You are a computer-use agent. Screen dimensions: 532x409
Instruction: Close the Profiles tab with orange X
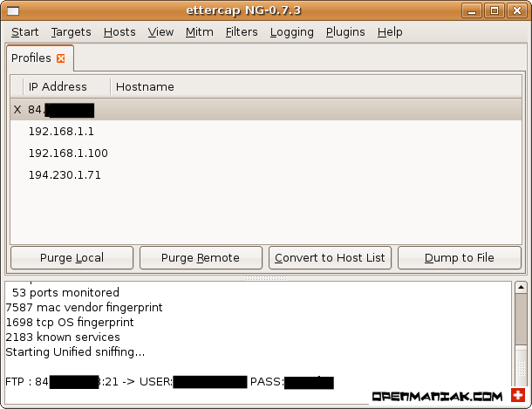61,58
